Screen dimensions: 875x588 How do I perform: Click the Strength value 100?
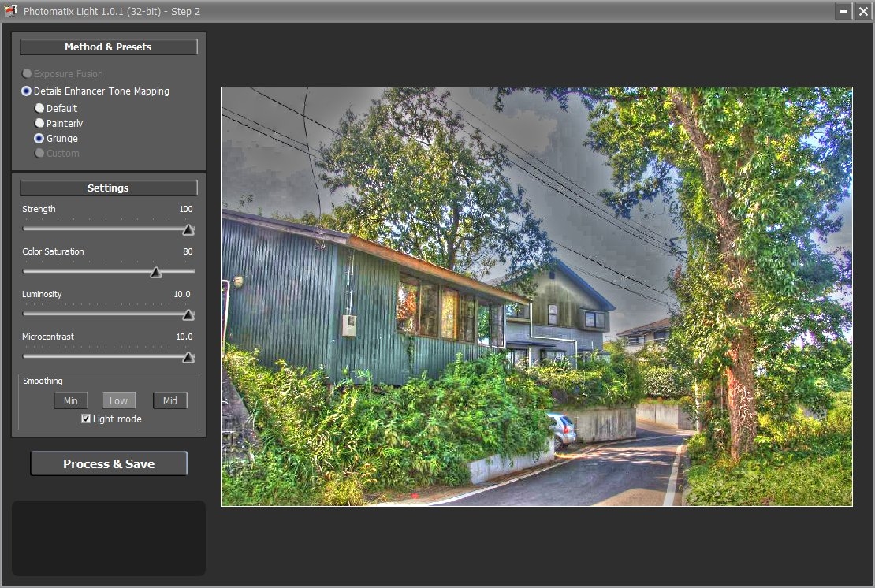tap(186, 209)
